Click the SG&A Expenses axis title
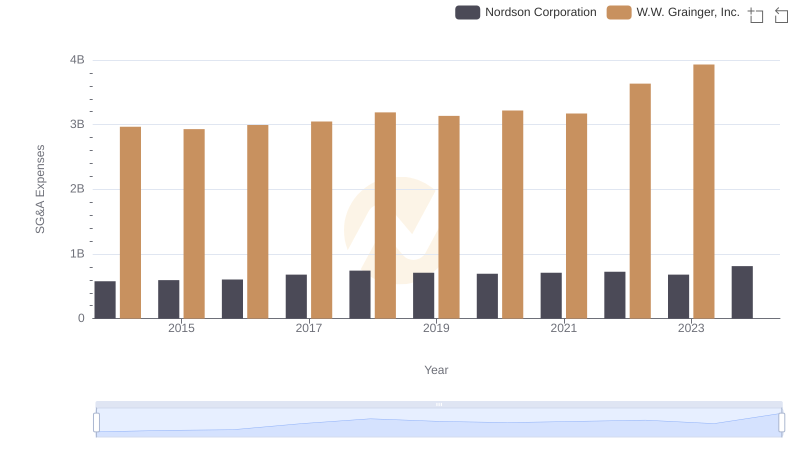The image size is (800, 461). [40, 189]
